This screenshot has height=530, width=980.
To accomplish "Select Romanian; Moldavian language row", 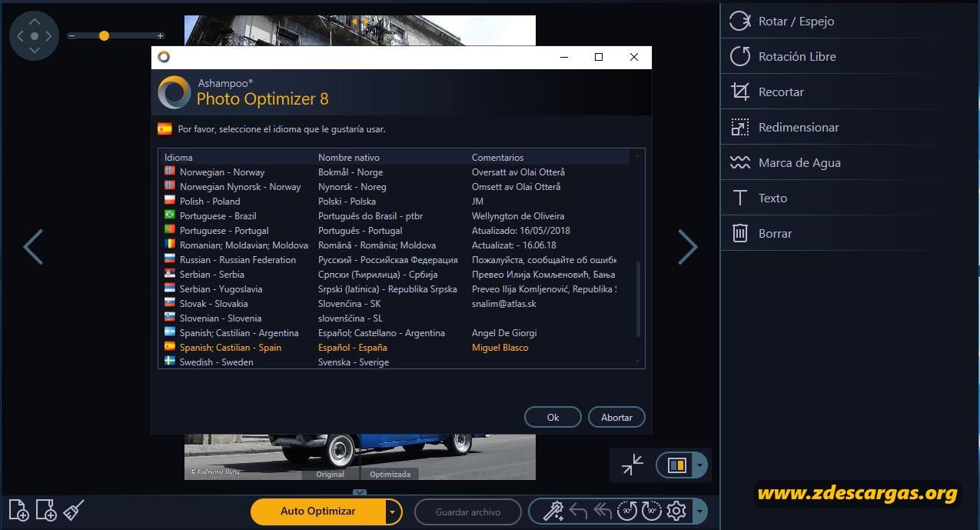I will click(x=394, y=245).
